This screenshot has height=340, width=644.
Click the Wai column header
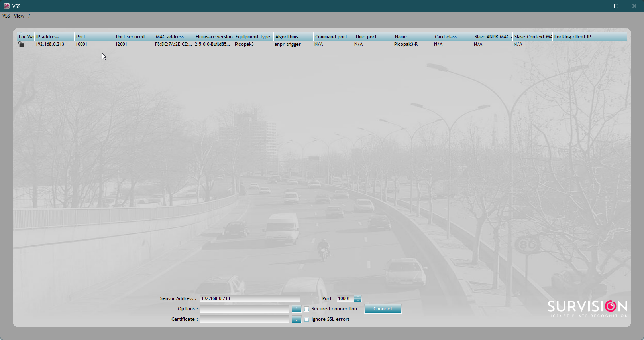pyautogui.click(x=30, y=37)
